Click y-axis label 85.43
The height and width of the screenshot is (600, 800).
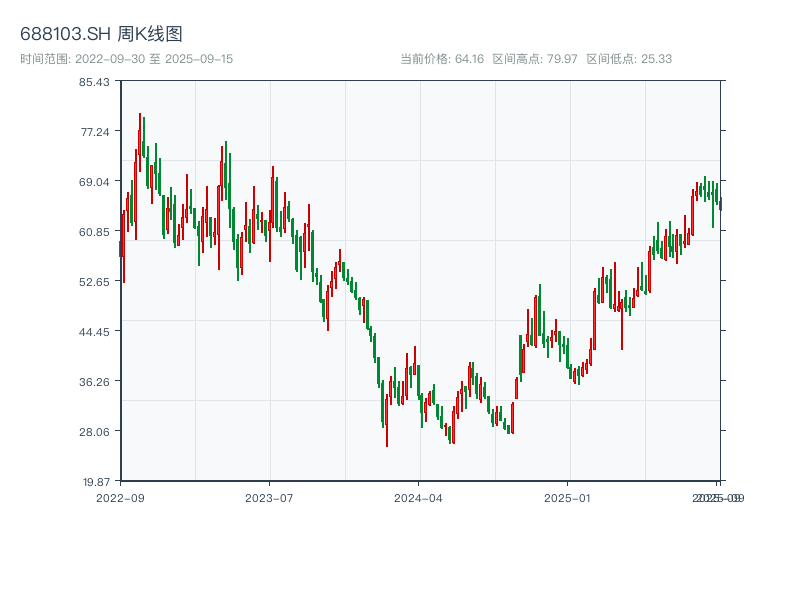coord(94,82)
